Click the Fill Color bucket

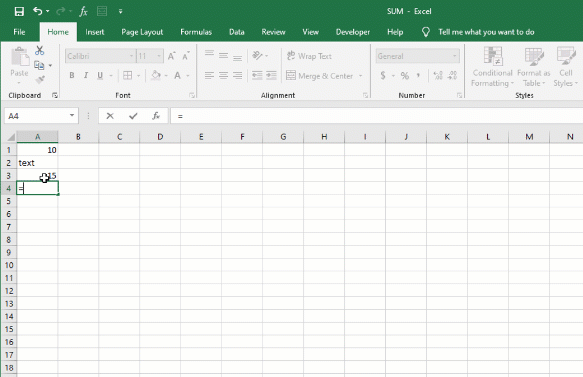click(156, 75)
